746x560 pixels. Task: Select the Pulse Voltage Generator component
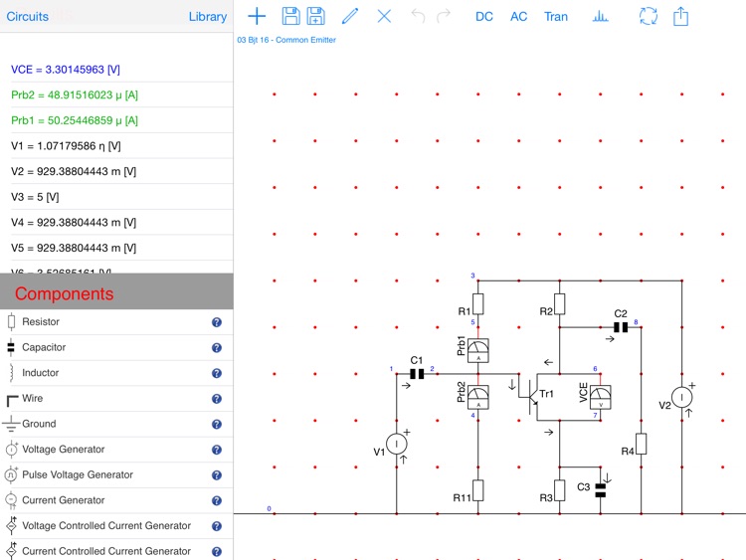click(x=116, y=474)
